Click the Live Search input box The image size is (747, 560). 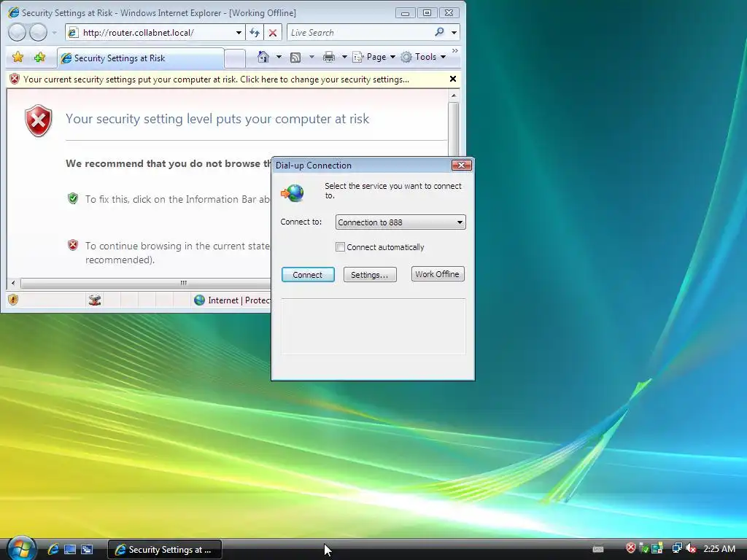tap(360, 32)
